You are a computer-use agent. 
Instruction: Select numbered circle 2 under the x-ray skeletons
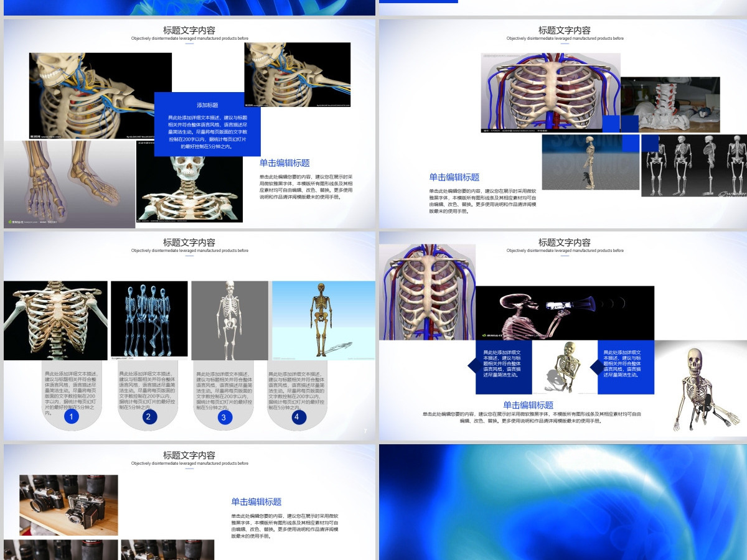click(x=148, y=417)
